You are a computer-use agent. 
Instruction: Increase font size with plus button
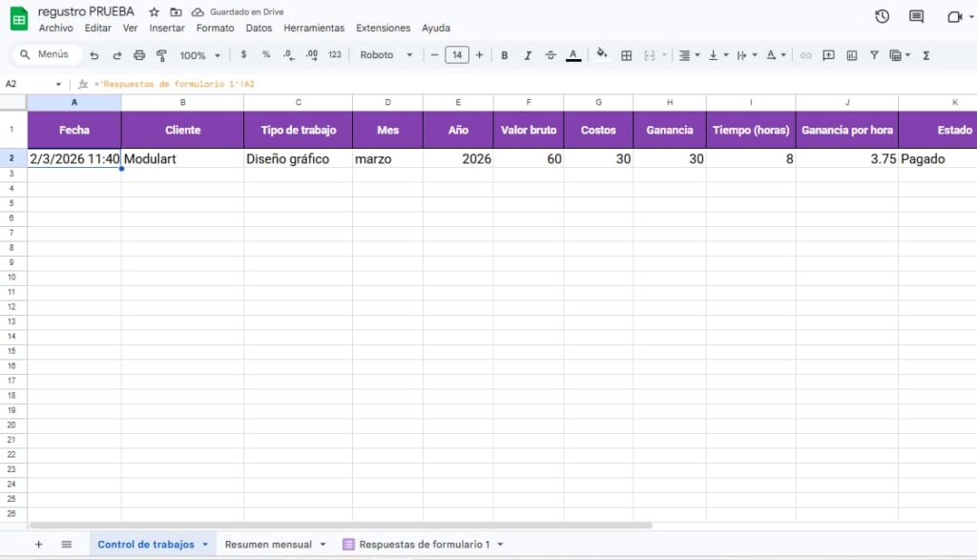[x=480, y=55]
